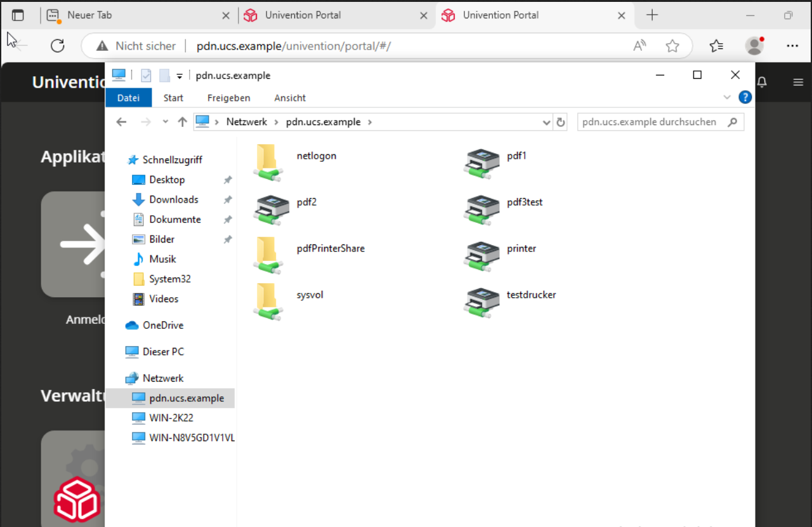Screen dimensions: 812x527
Task: Open recent locations dropdown arrow
Action: coord(166,122)
